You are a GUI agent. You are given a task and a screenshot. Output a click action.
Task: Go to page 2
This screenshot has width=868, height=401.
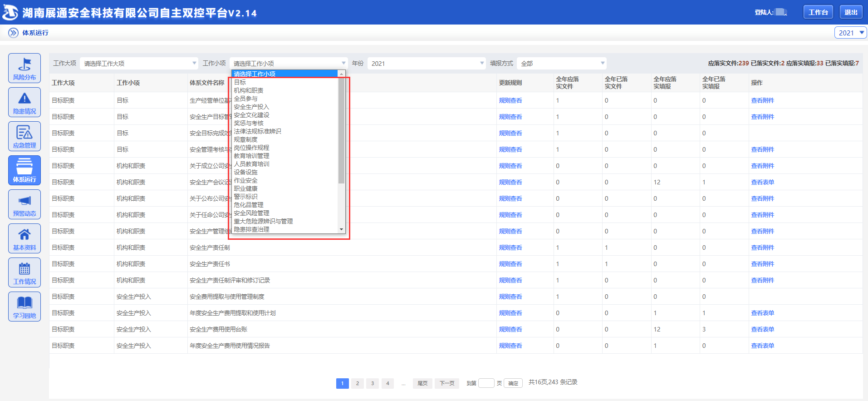[358, 383]
